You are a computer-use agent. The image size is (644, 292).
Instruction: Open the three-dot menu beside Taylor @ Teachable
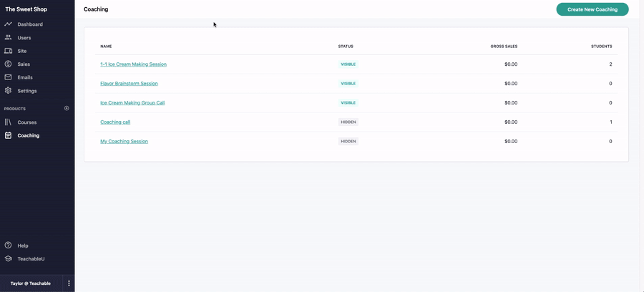coord(69,283)
